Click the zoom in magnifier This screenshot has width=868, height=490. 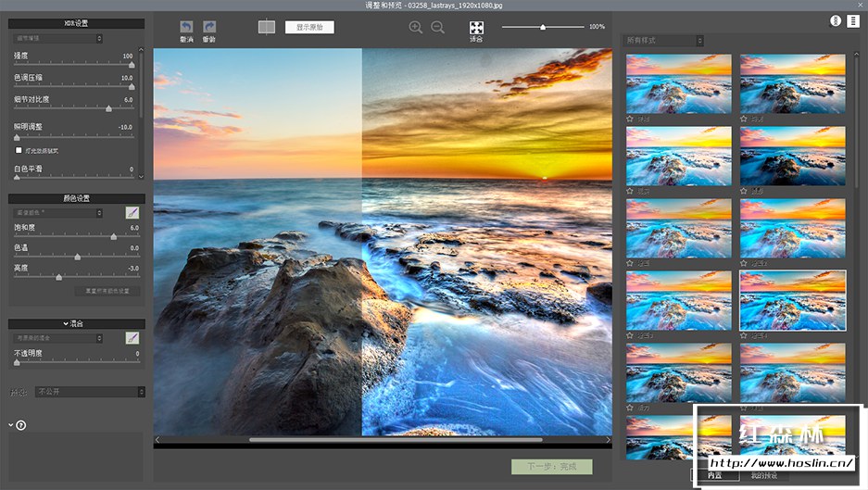click(416, 28)
